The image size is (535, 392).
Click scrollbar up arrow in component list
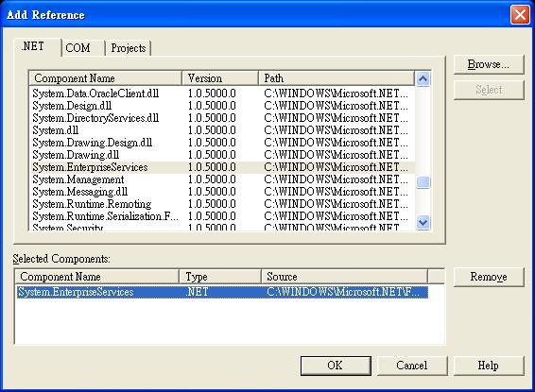click(423, 78)
